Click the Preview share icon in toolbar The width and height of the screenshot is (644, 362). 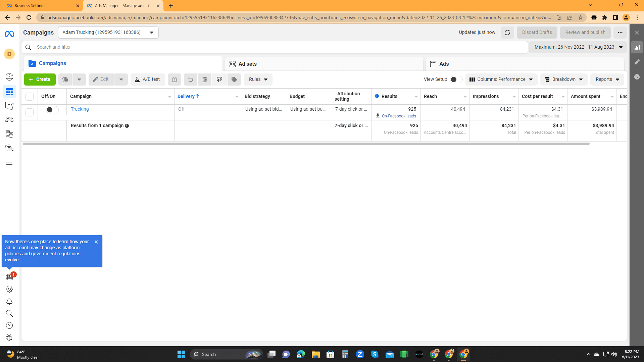point(219,80)
